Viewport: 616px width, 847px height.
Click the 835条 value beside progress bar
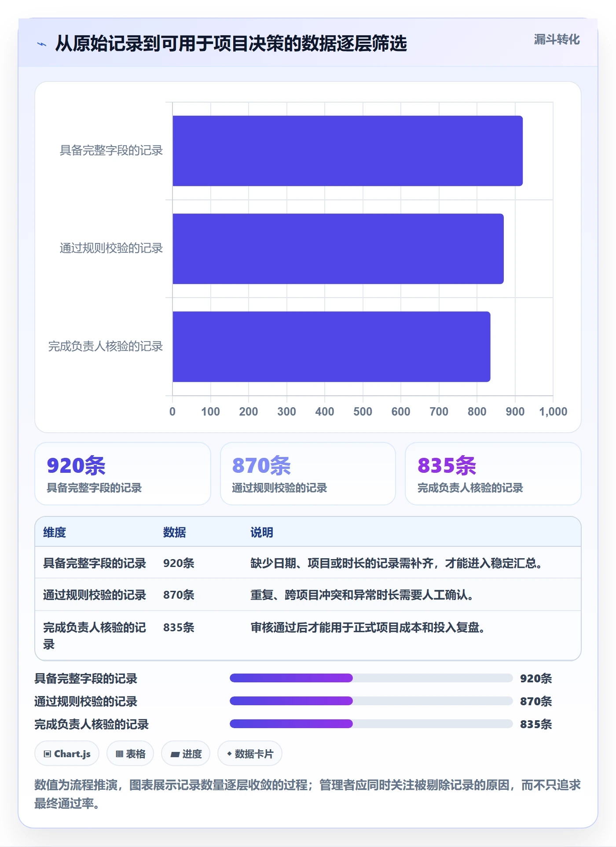536,724
